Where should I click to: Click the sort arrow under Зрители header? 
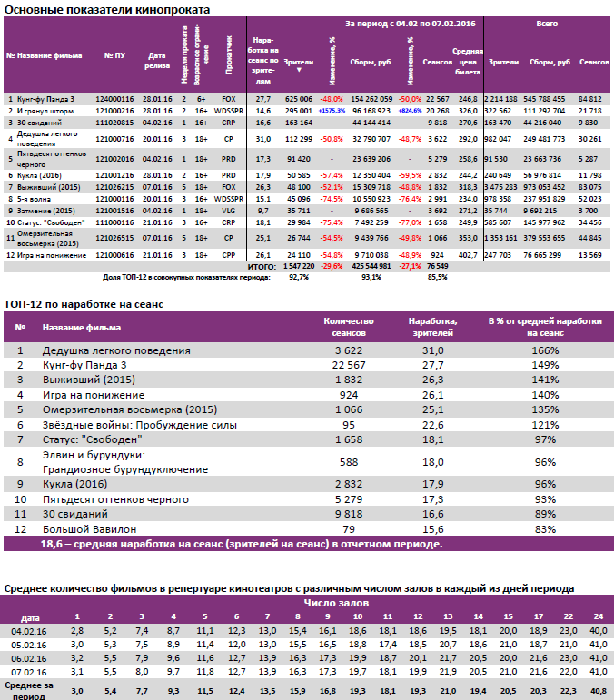click(299, 68)
